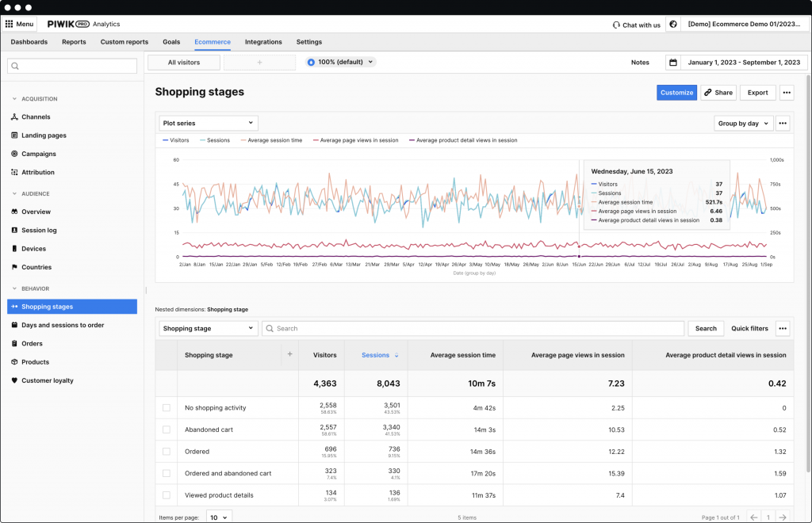Open the Group by day dropdown
Viewport: 812px width, 523px height.
pos(743,123)
